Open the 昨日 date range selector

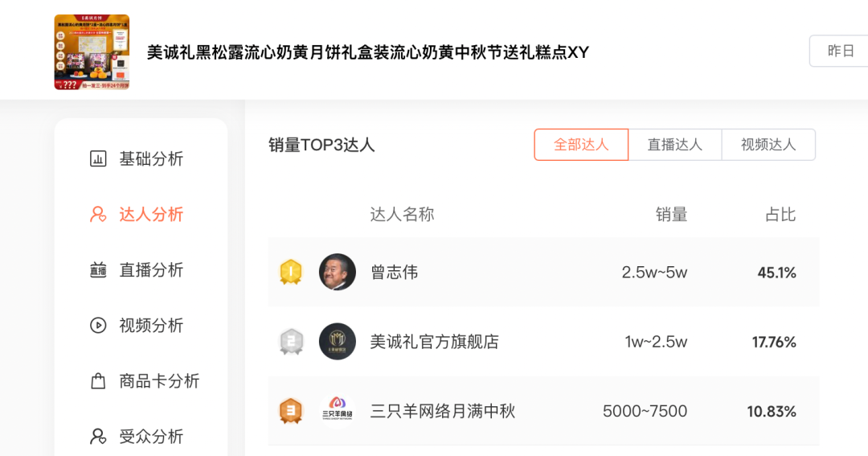tap(840, 51)
